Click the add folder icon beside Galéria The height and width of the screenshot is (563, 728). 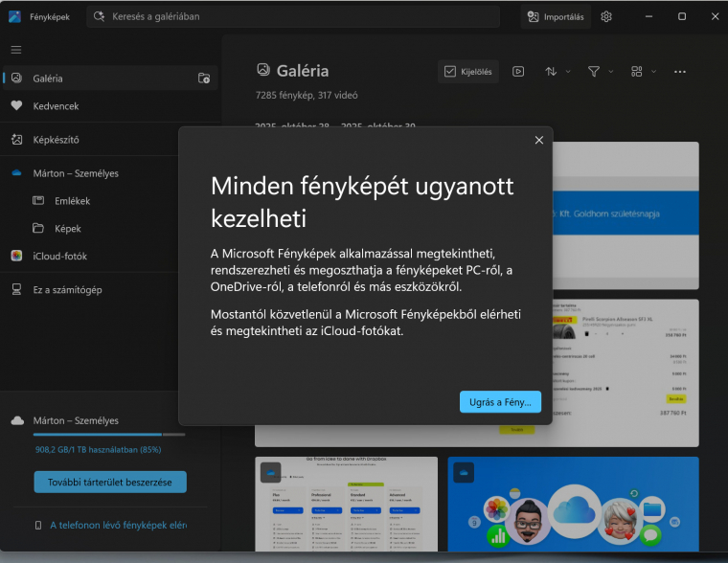(203, 79)
